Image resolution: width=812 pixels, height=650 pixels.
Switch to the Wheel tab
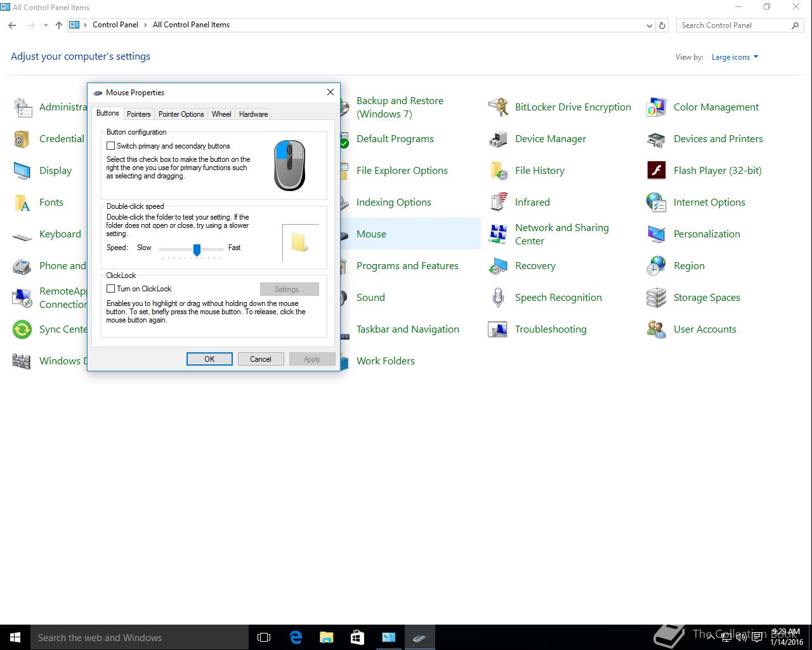[x=221, y=114]
